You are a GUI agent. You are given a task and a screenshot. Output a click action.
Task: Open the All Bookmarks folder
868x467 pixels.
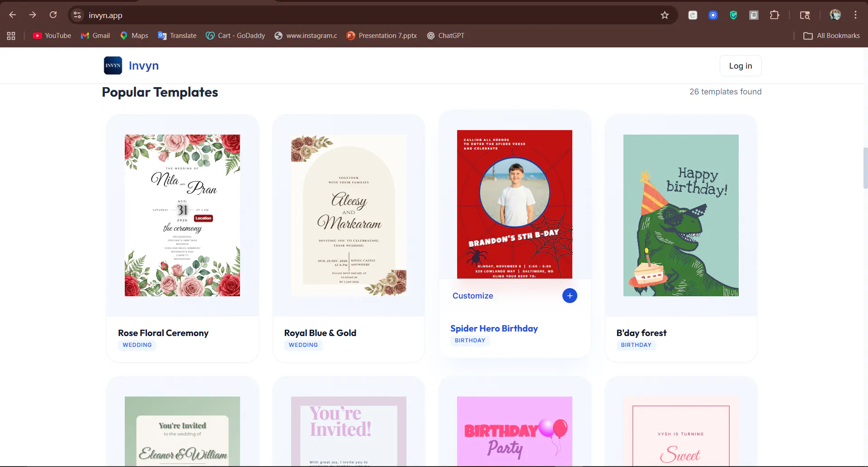(831, 36)
